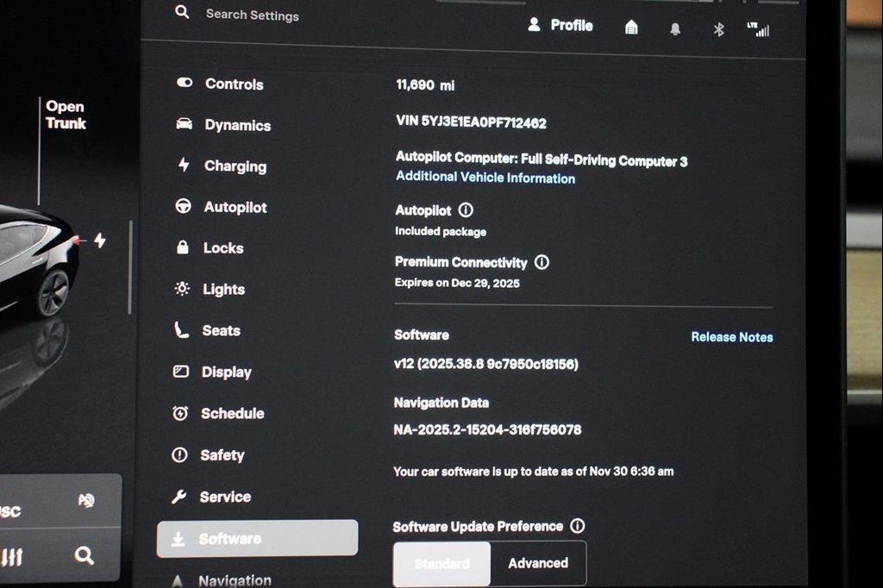
Task: Click the Bluetooth icon in the status bar
Action: click(720, 28)
